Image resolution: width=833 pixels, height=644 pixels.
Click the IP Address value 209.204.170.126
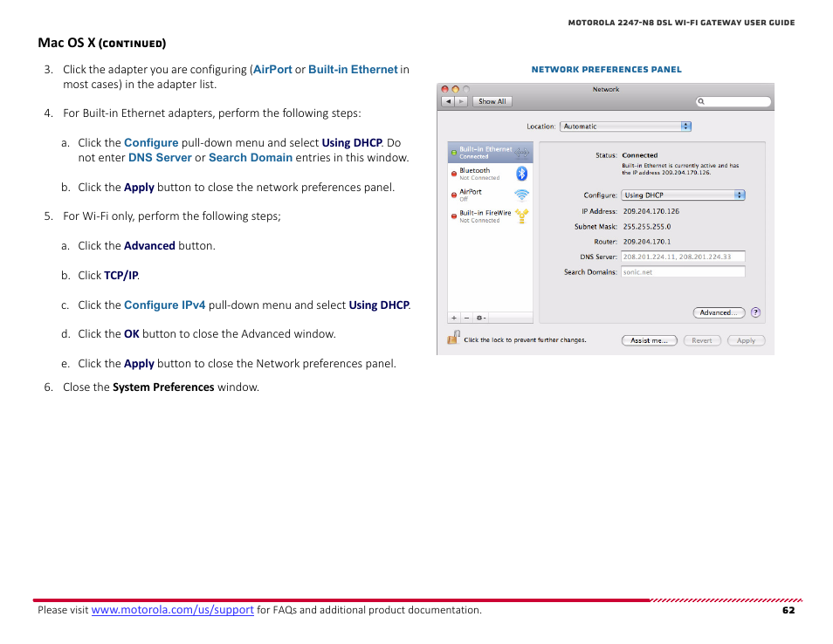click(x=651, y=211)
